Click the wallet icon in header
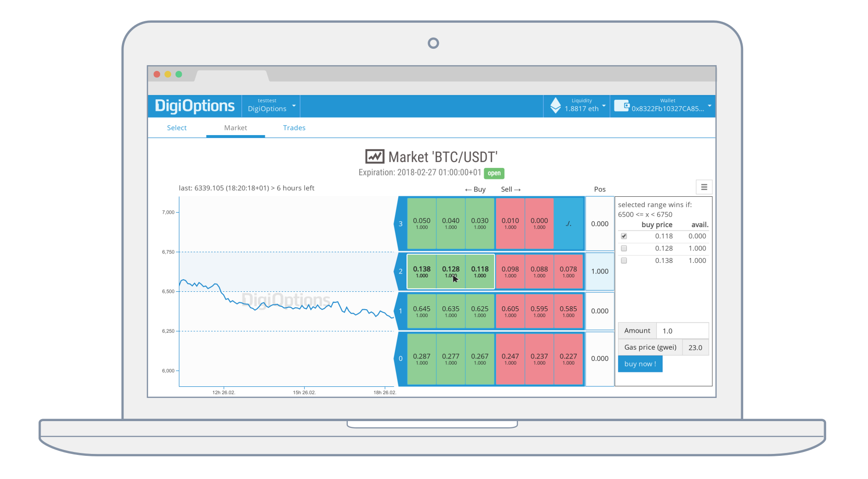The height and width of the screenshot is (479, 868). pos(622,106)
